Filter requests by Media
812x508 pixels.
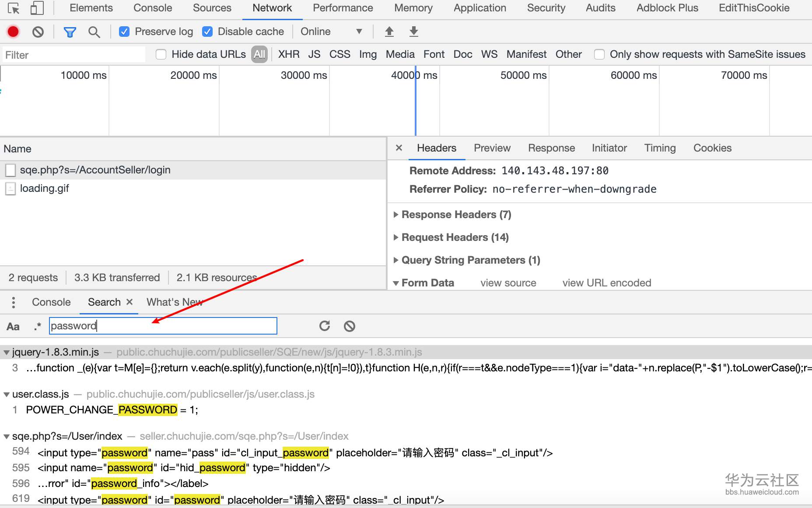(400, 54)
